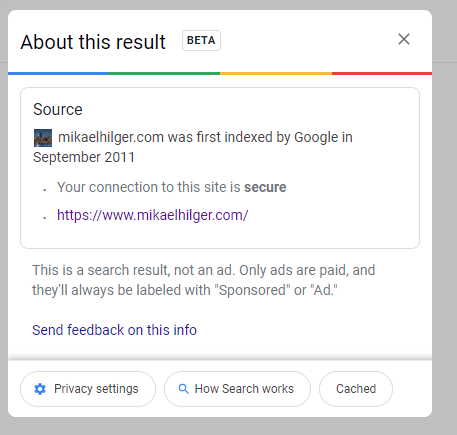The width and height of the screenshot is (457, 435).
Task: Click the Source heading in the card
Action: pyautogui.click(x=58, y=109)
